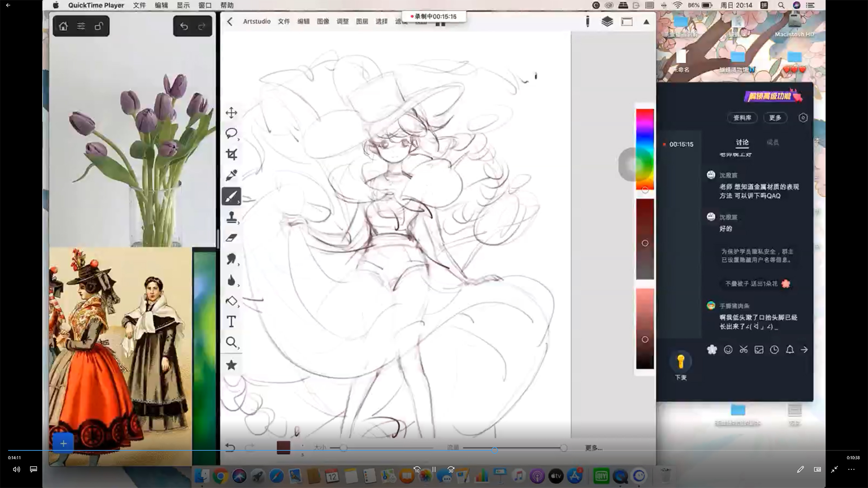Select the Eraser tool
Image resolution: width=868 pixels, height=488 pixels.
[231, 238]
